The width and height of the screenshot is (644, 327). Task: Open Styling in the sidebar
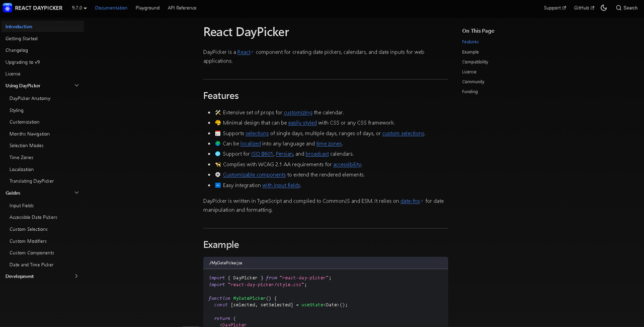17,110
